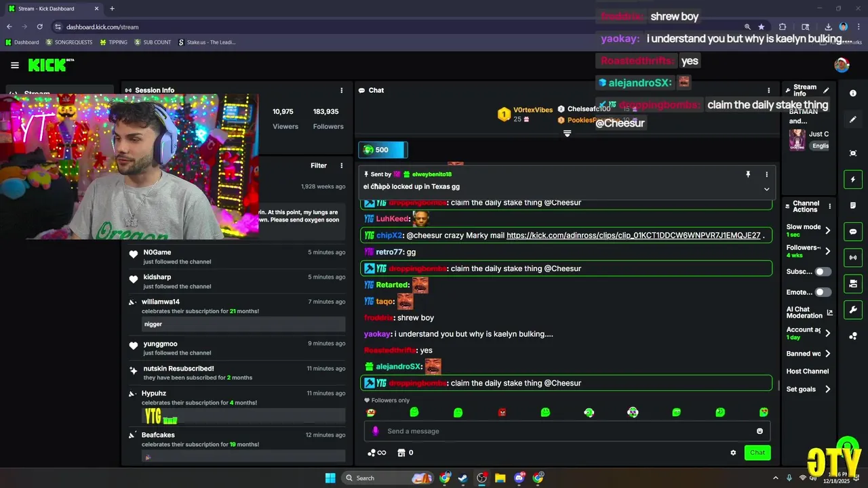Open a new browser tab
The width and height of the screenshot is (868, 488).
click(x=112, y=9)
